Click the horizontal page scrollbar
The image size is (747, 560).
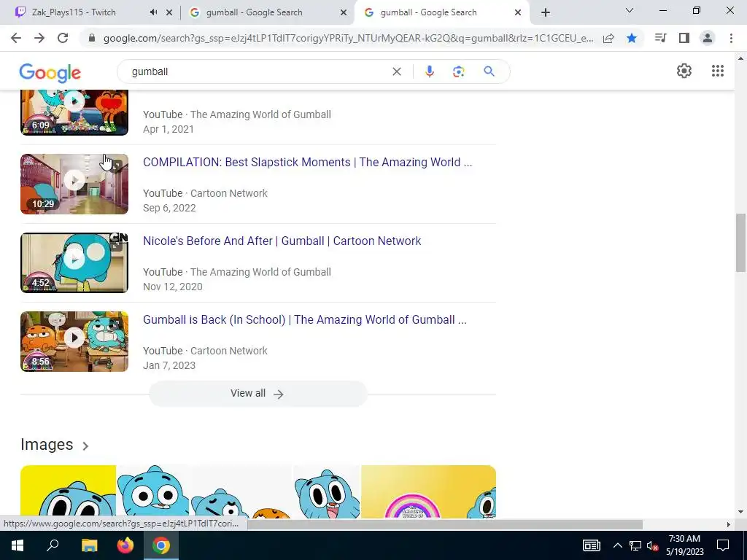pyautogui.click(x=445, y=524)
